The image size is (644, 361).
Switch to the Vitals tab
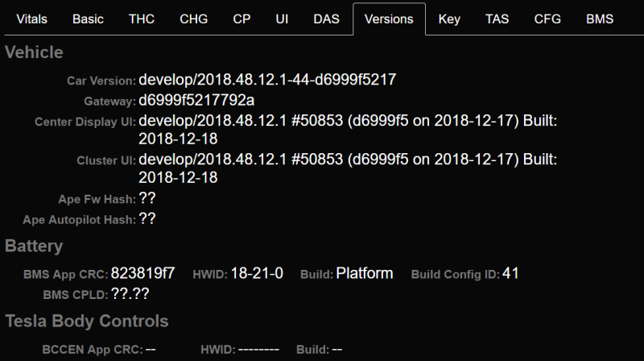click(32, 19)
